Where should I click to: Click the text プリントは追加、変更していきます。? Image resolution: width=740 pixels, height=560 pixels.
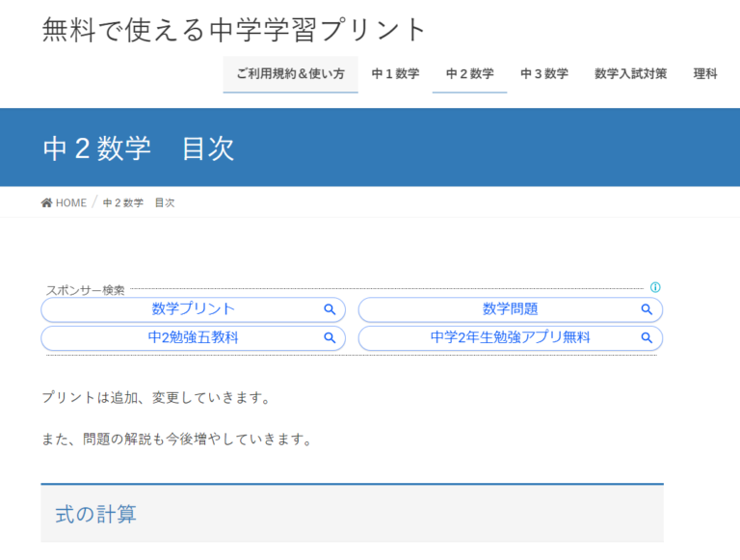157,397
